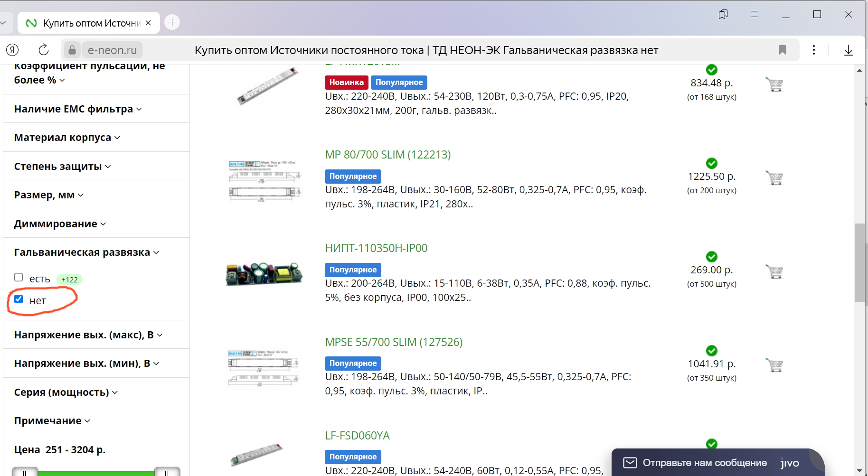868x476 pixels.
Task: Check the 'есть' galvanic isolation checkbox
Action: (x=19, y=277)
